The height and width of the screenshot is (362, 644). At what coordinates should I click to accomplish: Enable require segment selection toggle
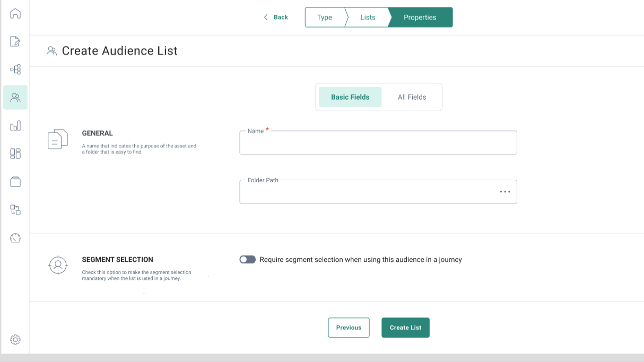tap(247, 260)
